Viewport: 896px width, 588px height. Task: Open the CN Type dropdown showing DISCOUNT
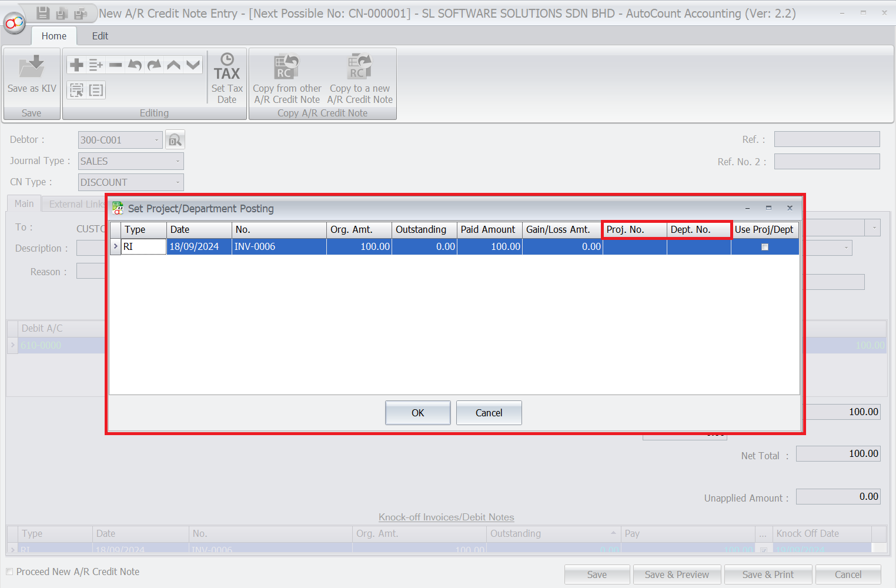[x=178, y=182]
